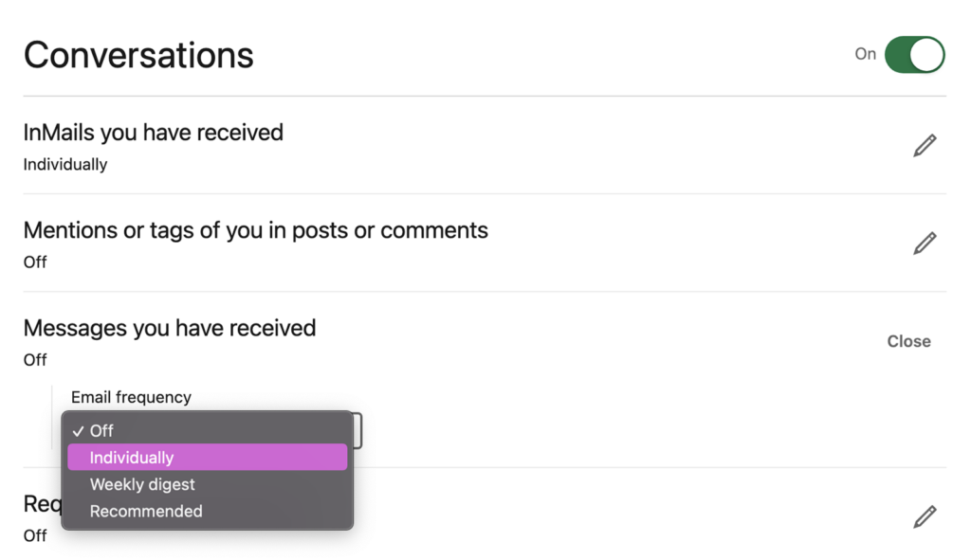Click the highlighted Individually menu row
This screenshot has width=971, height=560.
click(x=207, y=457)
